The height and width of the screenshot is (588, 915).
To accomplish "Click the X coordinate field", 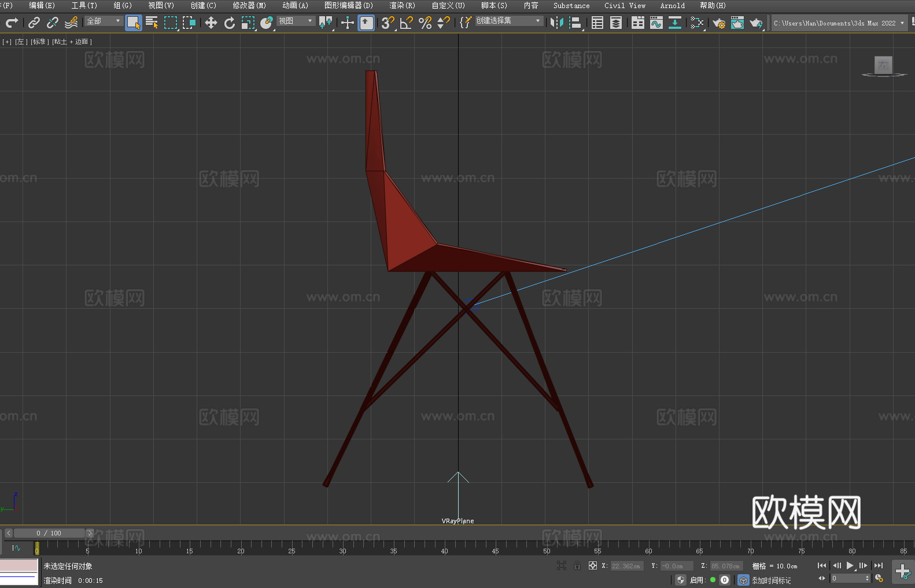I will [627, 566].
